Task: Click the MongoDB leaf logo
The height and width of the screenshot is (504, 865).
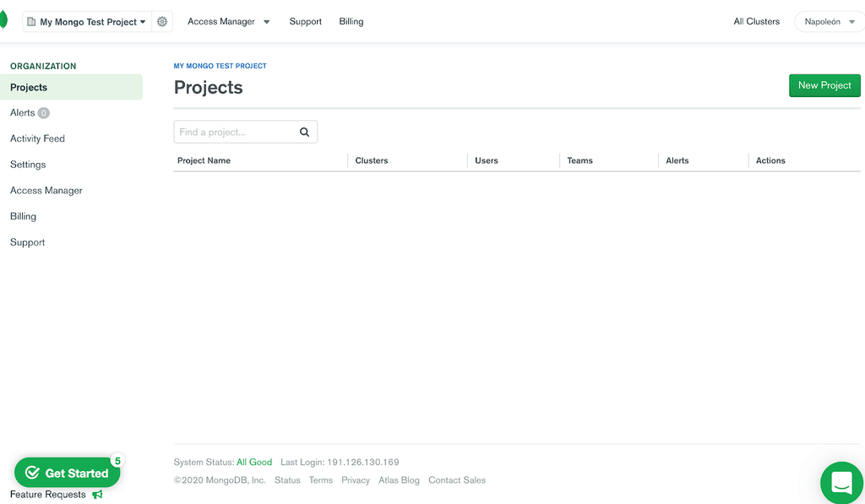Action: click(3, 19)
